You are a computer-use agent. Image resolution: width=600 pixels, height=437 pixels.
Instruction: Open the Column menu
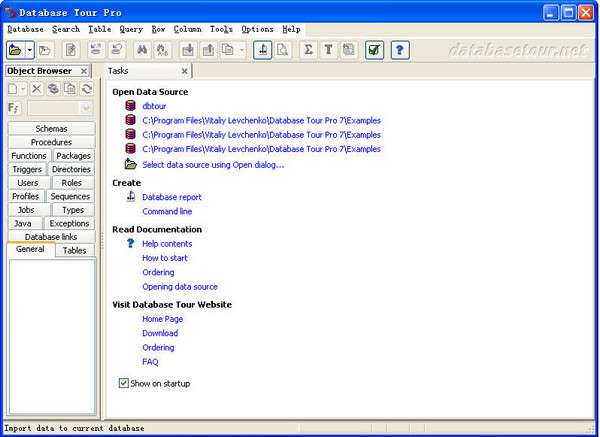pos(188,29)
